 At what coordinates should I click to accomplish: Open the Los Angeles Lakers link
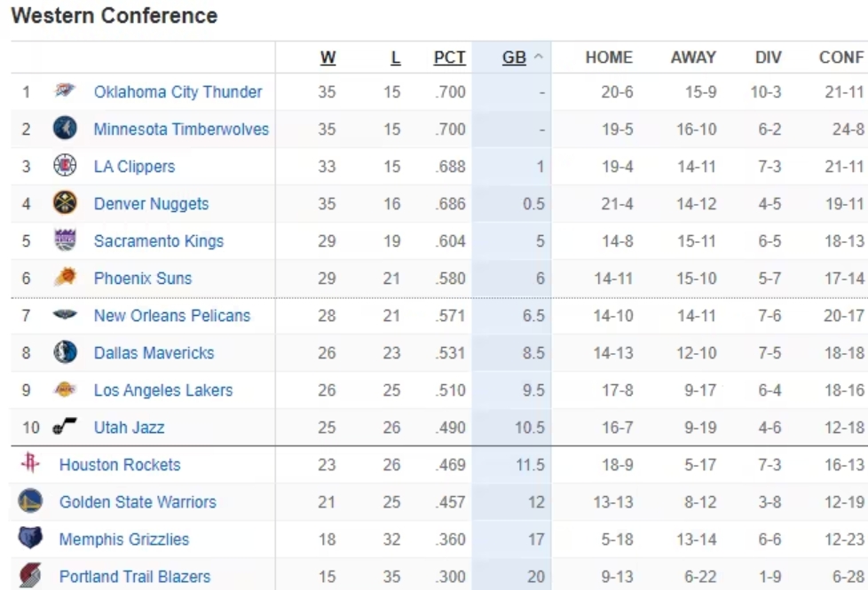point(163,389)
